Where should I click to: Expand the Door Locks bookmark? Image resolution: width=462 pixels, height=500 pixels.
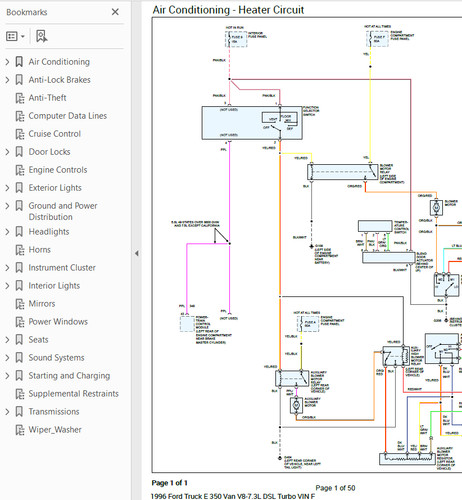click(x=7, y=152)
